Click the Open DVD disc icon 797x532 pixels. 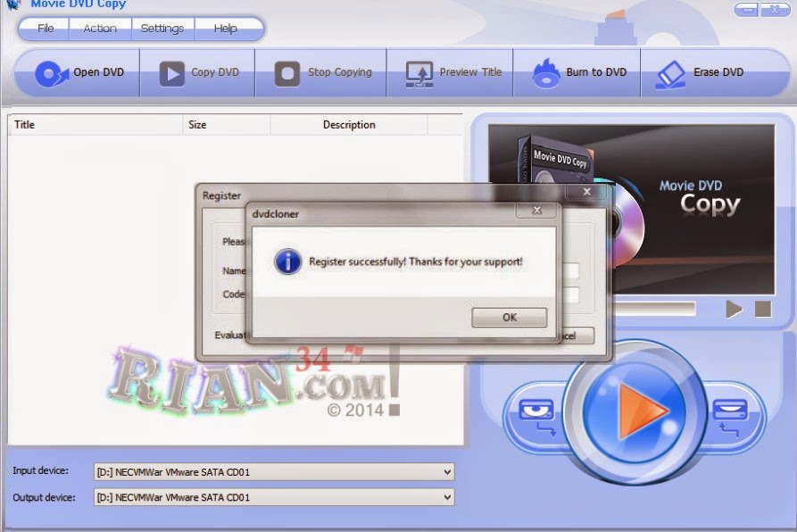pyautogui.click(x=52, y=74)
